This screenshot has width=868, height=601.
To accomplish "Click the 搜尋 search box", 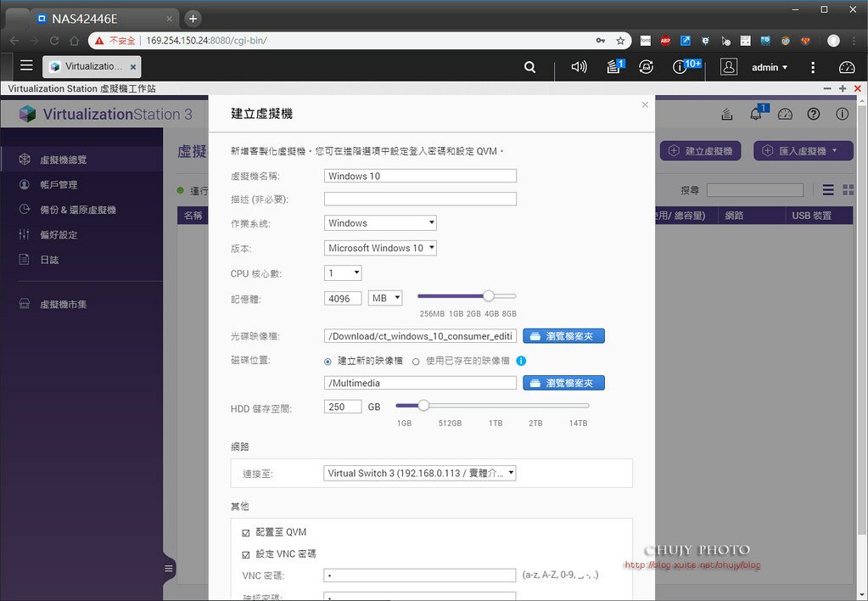I will click(755, 190).
